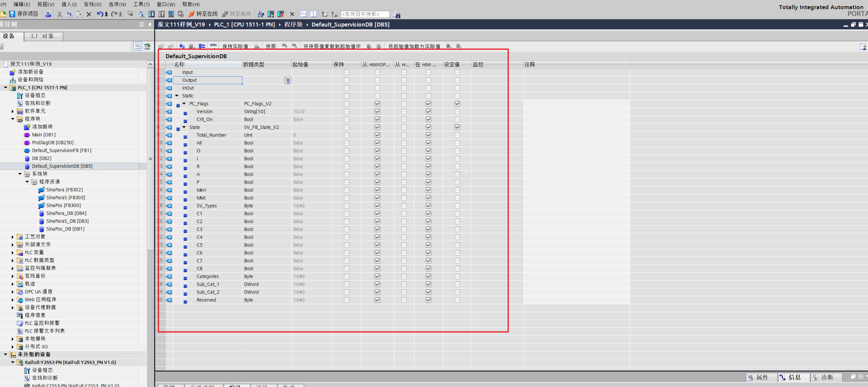Click the 快照 snapshot button
The height and width of the screenshot is (387, 868).
pos(271,46)
